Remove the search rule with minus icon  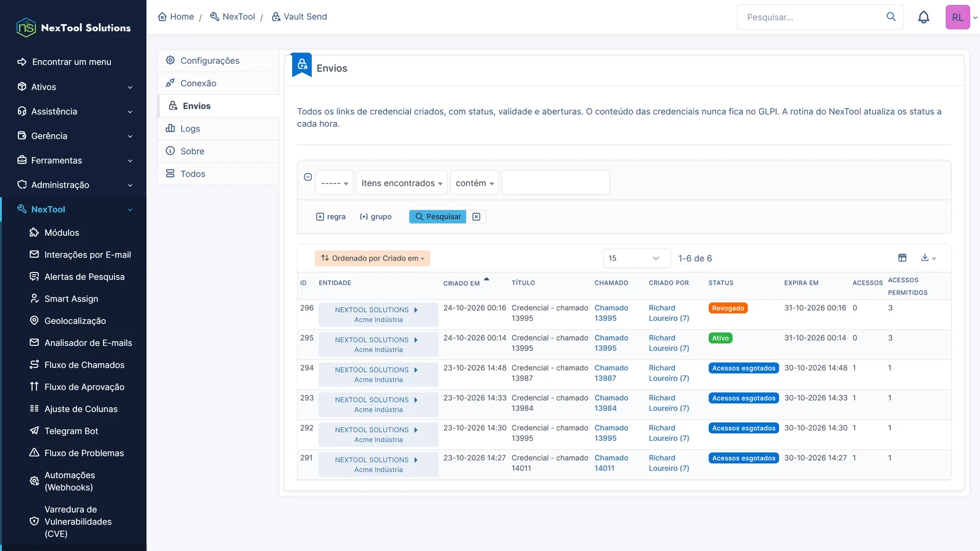(308, 177)
